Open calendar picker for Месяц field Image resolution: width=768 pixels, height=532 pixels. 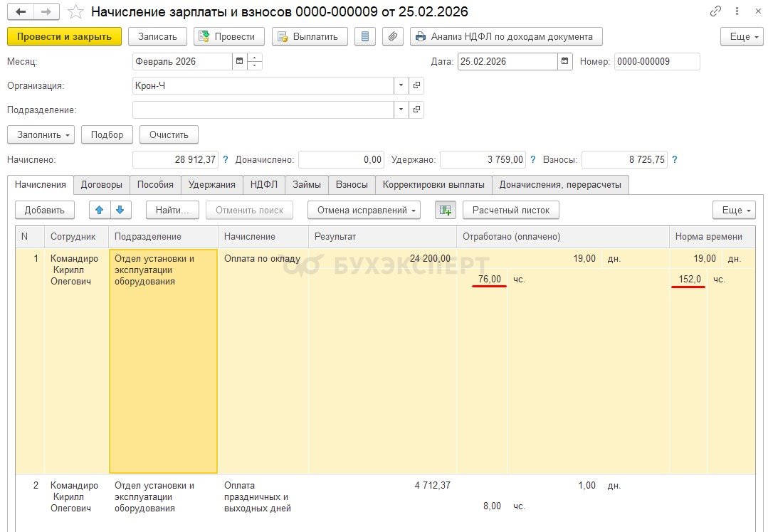coord(239,62)
